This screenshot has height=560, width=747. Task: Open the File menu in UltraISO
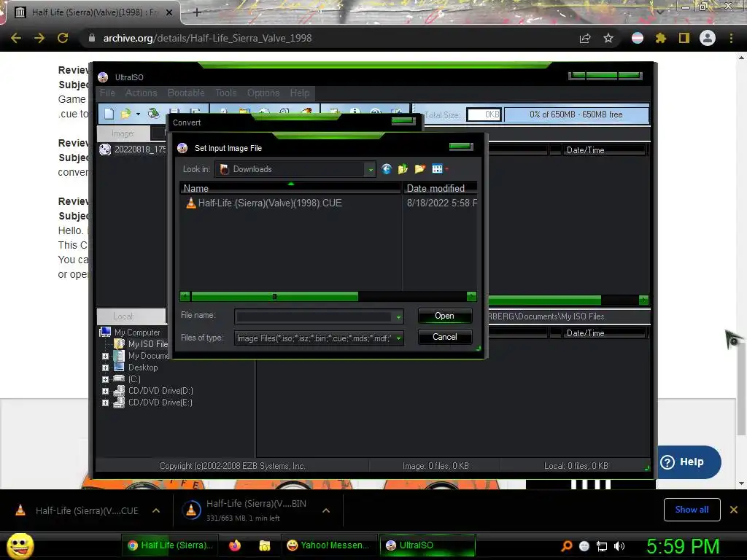pyautogui.click(x=107, y=93)
